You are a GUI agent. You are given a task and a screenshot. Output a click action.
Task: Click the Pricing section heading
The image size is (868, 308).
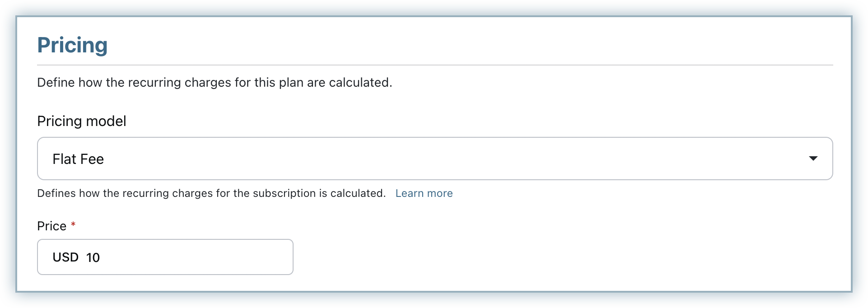[72, 45]
